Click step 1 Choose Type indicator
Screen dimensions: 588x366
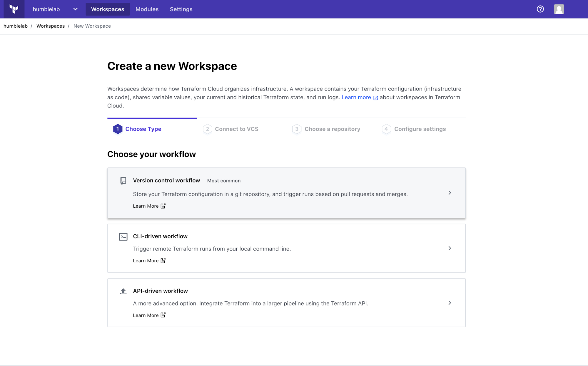(118, 129)
